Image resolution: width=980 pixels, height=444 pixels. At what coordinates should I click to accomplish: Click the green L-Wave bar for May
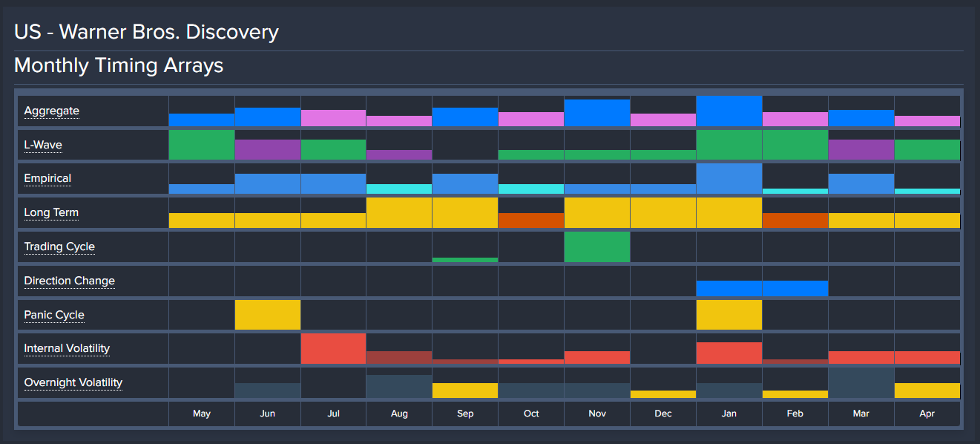click(x=202, y=145)
